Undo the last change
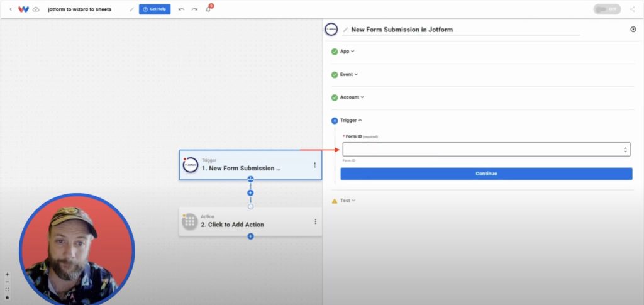Viewport: 644px width, 305px height. 181,9
